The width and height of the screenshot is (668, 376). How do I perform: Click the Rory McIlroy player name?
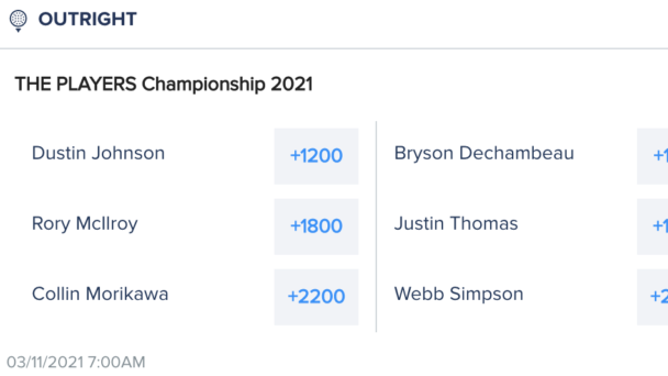point(85,224)
